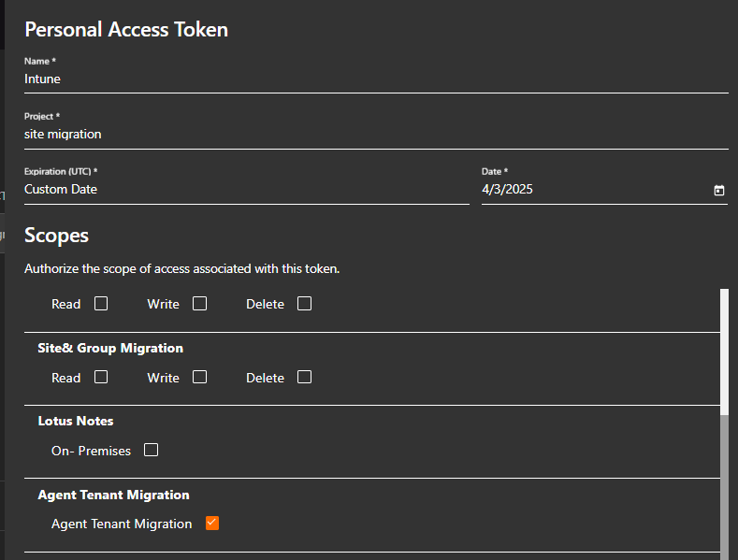
Task: Check Read in the row above Site& Group Migration
Action: click(101, 304)
